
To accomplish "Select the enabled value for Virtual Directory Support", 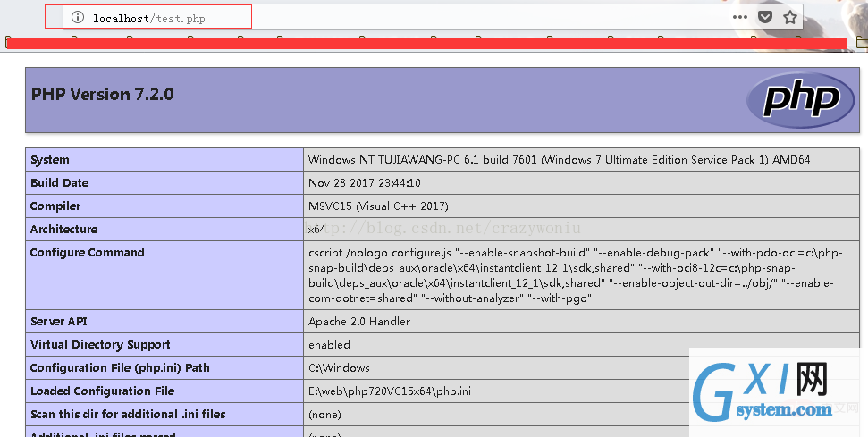I will 329,345.
